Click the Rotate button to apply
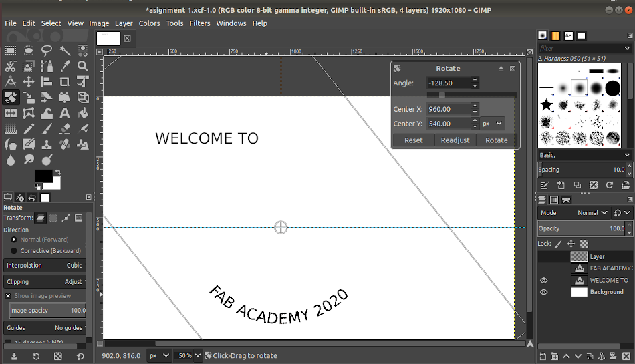Image resolution: width=635 pixels, height=364 pixels. [x=497, y=140]
